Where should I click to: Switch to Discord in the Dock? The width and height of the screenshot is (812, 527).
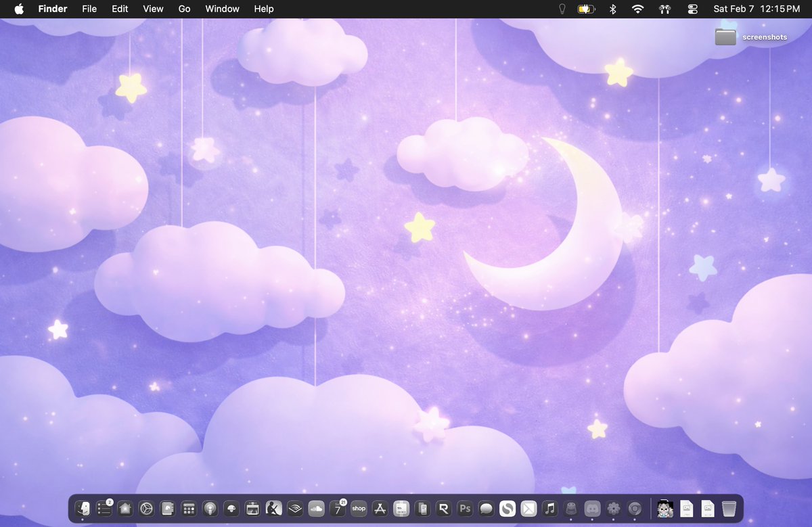592,508
